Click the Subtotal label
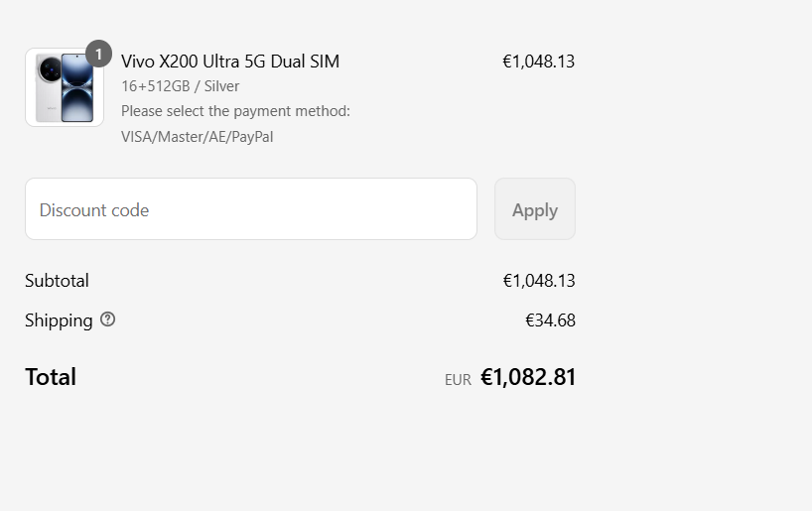This screenshot has width=812, height=511. click(57, 281)
